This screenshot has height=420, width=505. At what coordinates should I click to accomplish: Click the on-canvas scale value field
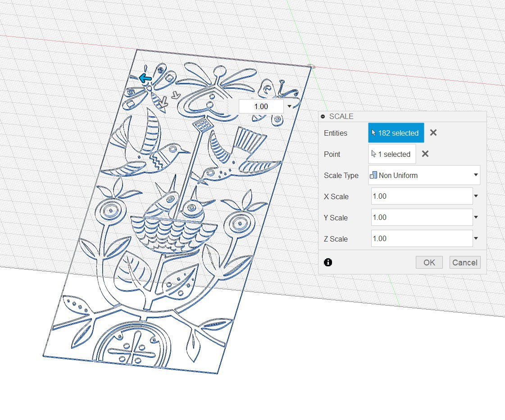tap(261, 107)
